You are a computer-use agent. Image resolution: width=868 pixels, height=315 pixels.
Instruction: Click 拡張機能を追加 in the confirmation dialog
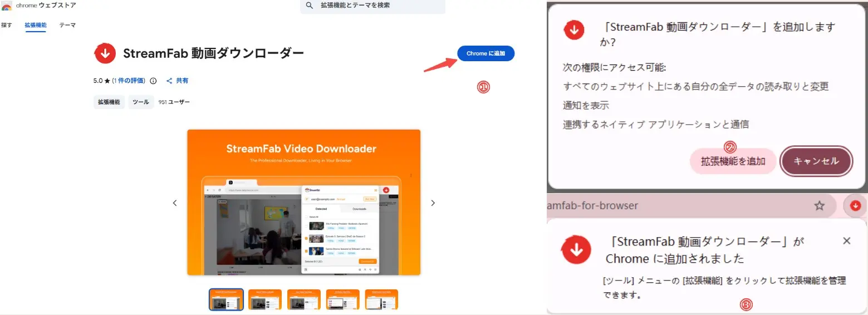[733, 161]
